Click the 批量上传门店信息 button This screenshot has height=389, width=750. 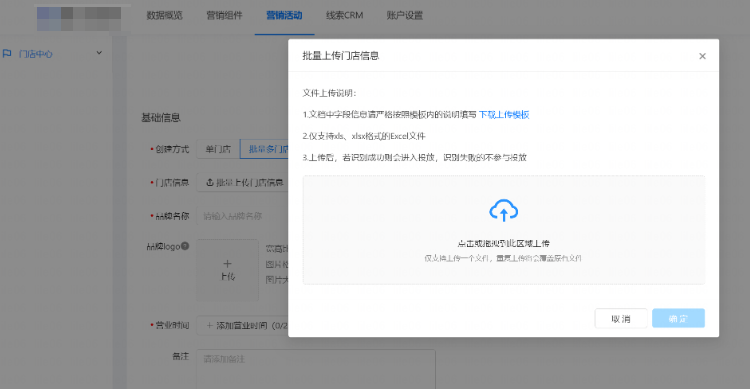[x=243, y=182]
